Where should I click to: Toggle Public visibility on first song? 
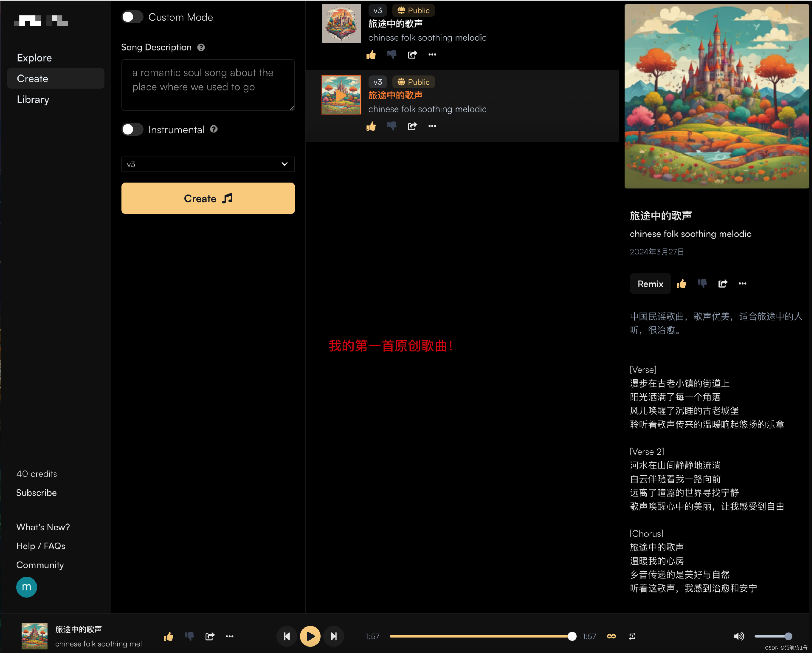coord(412,10)
